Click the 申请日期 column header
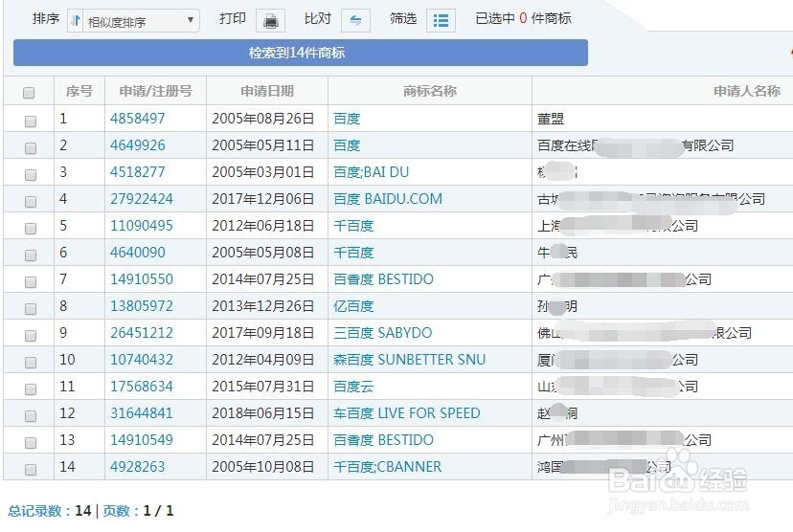793x532 pixels. [x=267, y=91]
